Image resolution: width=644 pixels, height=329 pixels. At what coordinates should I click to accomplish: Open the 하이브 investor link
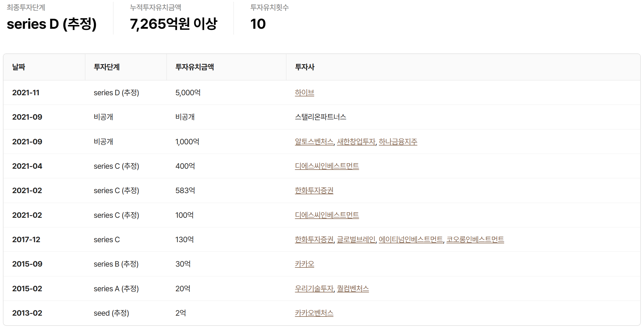[x=304, y=93]
